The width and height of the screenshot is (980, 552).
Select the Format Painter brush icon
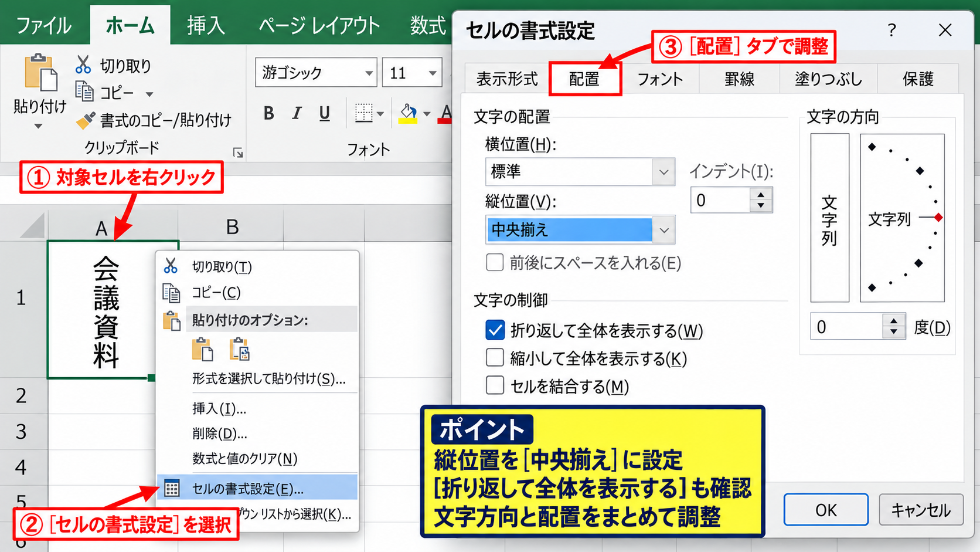[86, 120]
